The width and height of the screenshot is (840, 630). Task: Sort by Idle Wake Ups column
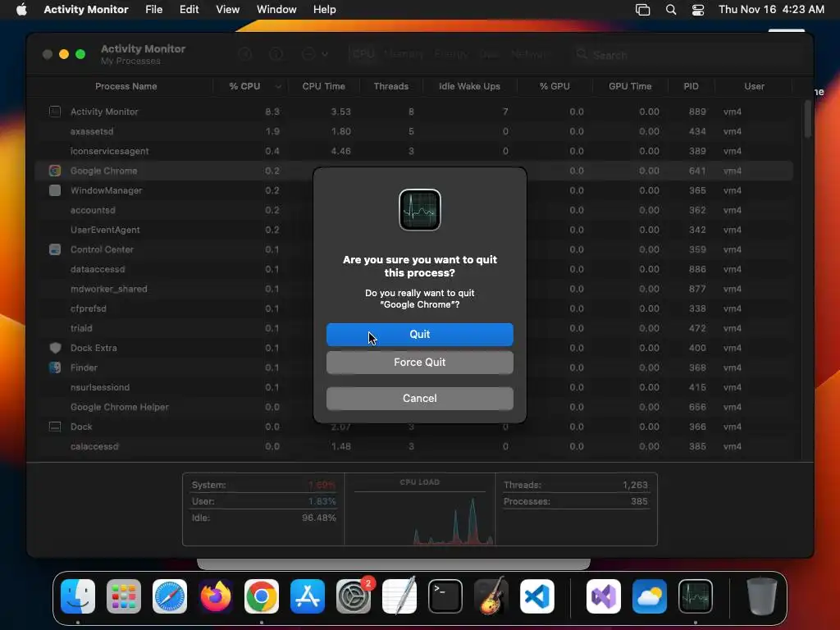pos(469,86)
